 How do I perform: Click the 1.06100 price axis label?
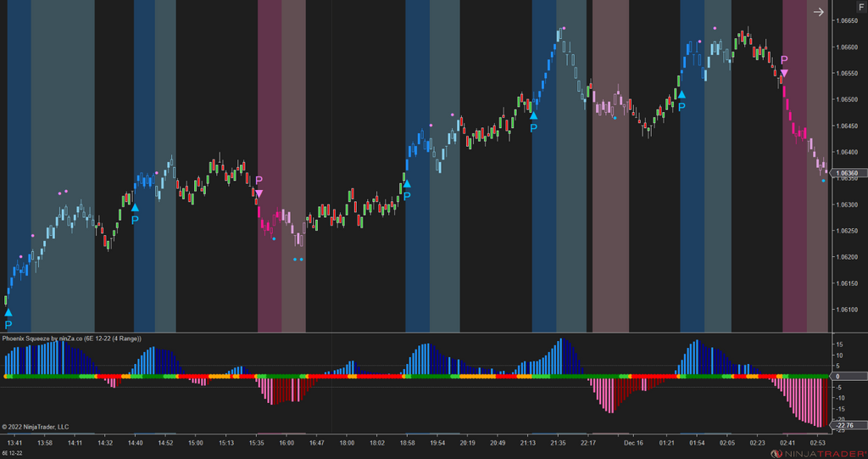847,310
